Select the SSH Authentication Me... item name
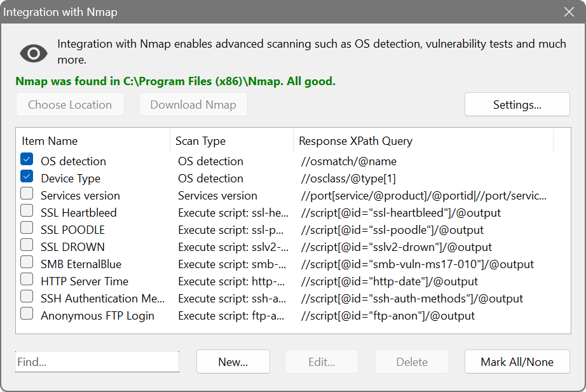586x392 pixels. pos(103,299)
